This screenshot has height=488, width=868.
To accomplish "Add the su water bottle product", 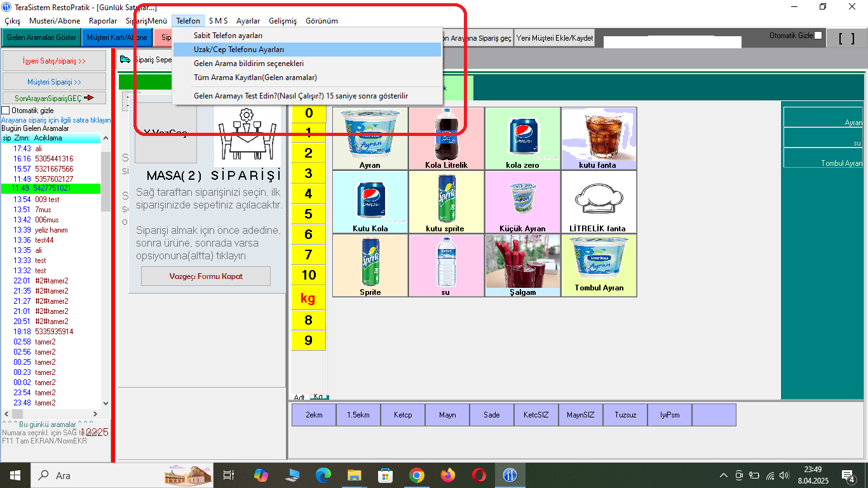I will coord(447,266).
